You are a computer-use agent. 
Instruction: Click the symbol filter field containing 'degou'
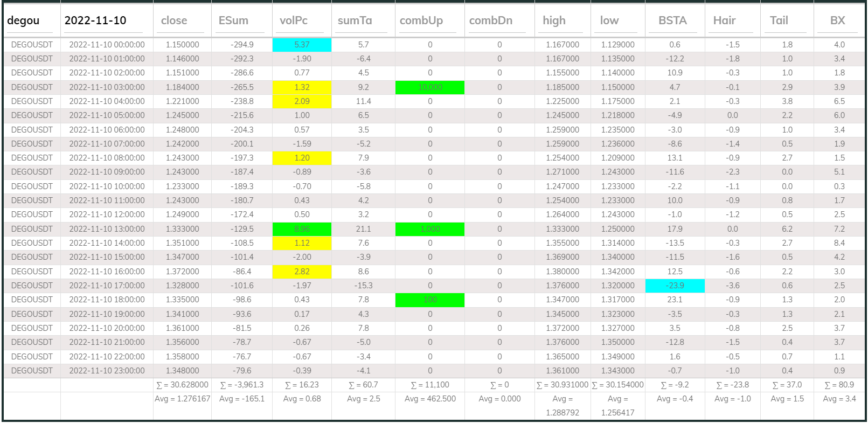31,20
